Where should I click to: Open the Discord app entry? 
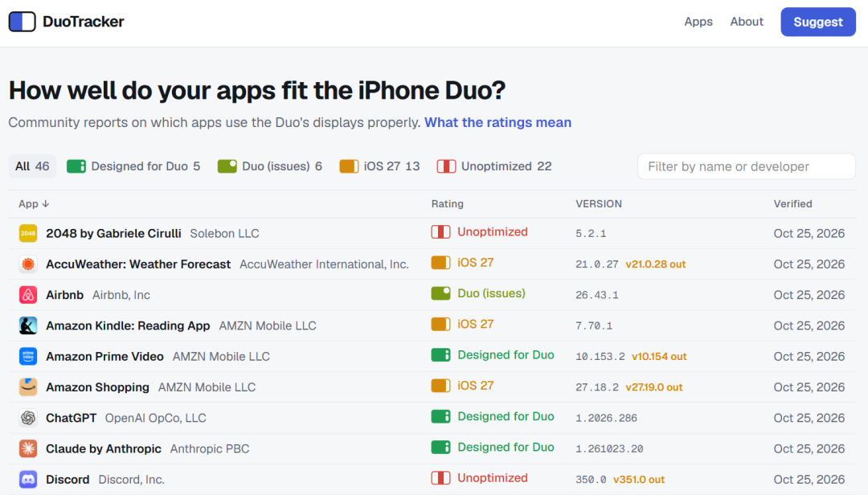(x=68, y=479)
